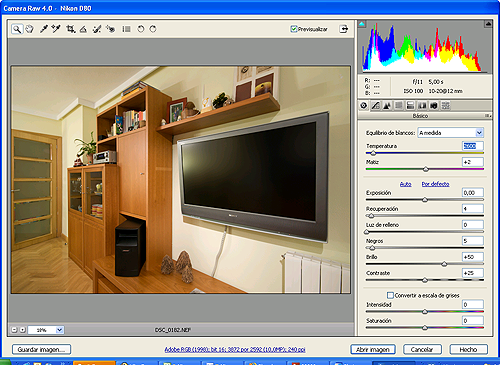500x365 pixels.
Task: Open workflow options link Adobe RGB
Action: coord(235,349)
